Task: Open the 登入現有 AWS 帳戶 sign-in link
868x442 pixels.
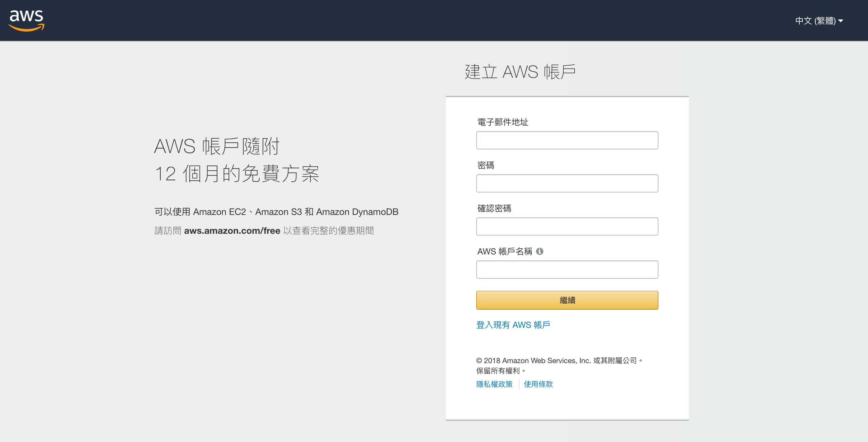Action: [x=513, y=325]
